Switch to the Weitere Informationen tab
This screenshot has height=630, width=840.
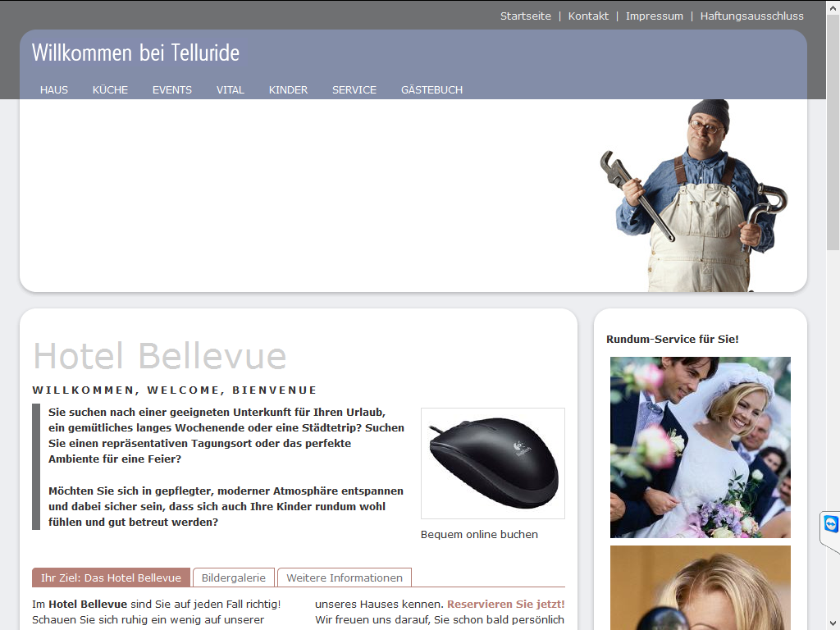pyautogui.click(x=345, y=577)
